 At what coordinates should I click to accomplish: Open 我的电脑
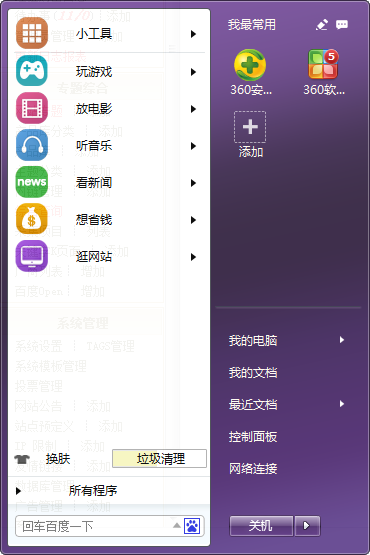[x=253, y=341]
